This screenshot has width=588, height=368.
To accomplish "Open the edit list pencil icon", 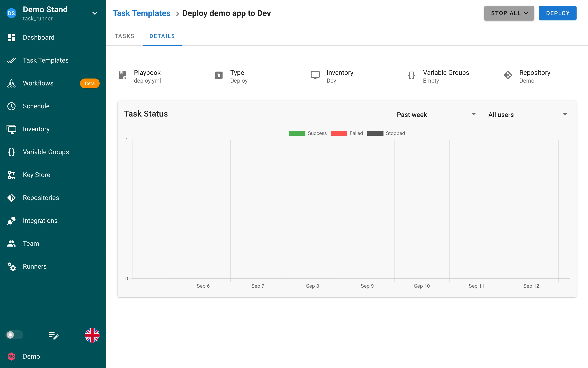I will [x=53, y=335].
